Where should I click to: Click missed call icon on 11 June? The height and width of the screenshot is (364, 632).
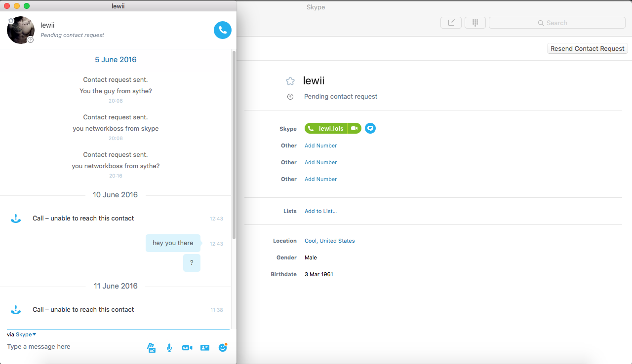pyautogui.click(x=16, y=310)
